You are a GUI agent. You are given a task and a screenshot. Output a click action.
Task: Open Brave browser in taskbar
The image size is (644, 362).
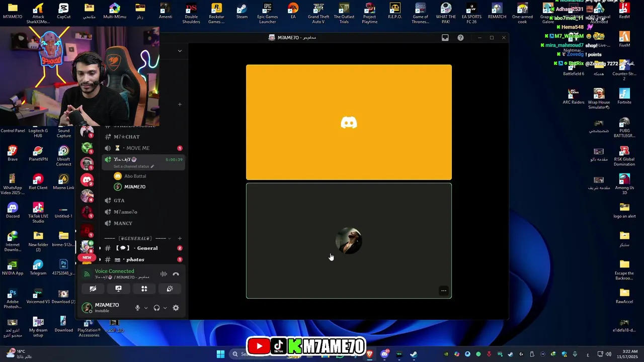click(370, 354)
